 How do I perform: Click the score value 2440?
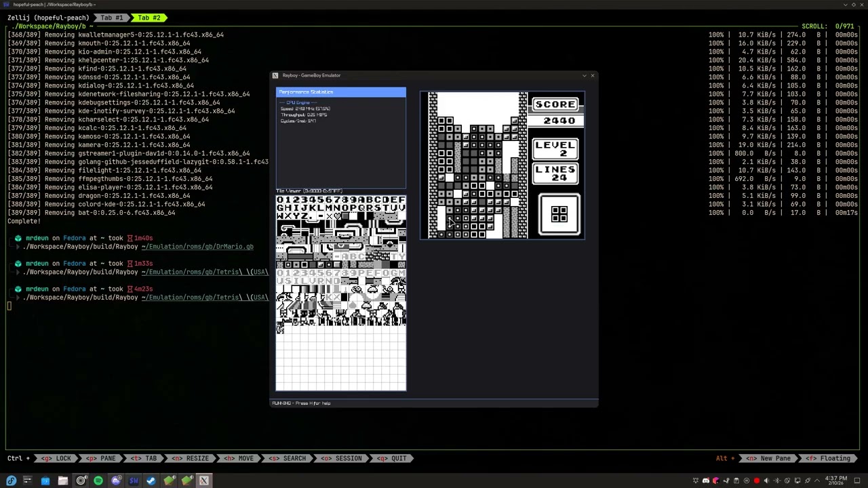[559, 121]
